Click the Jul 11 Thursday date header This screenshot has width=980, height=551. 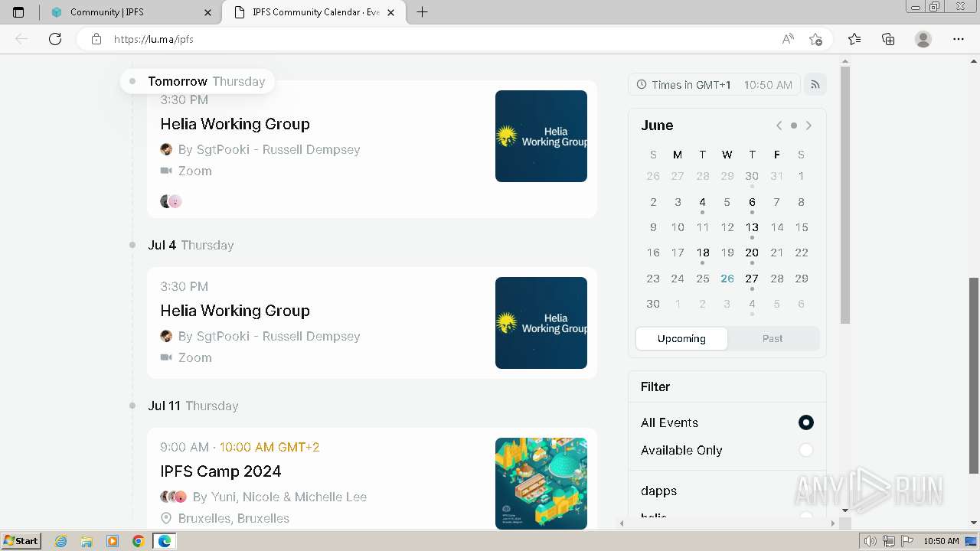click(x=193, y=406)
